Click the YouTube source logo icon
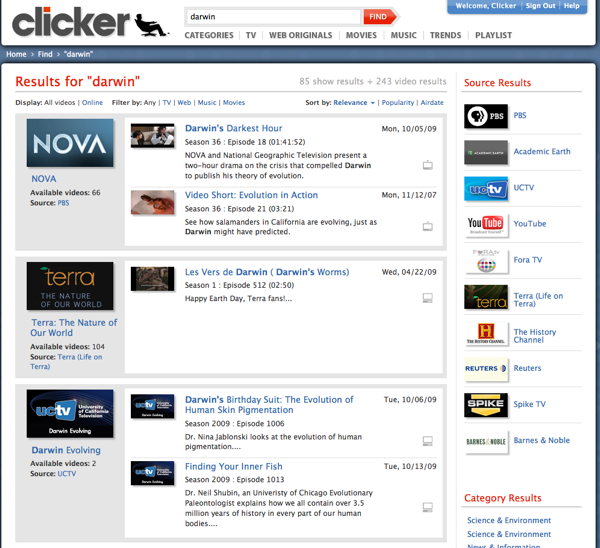The image size is (600, 548). [x=486, y=224]
